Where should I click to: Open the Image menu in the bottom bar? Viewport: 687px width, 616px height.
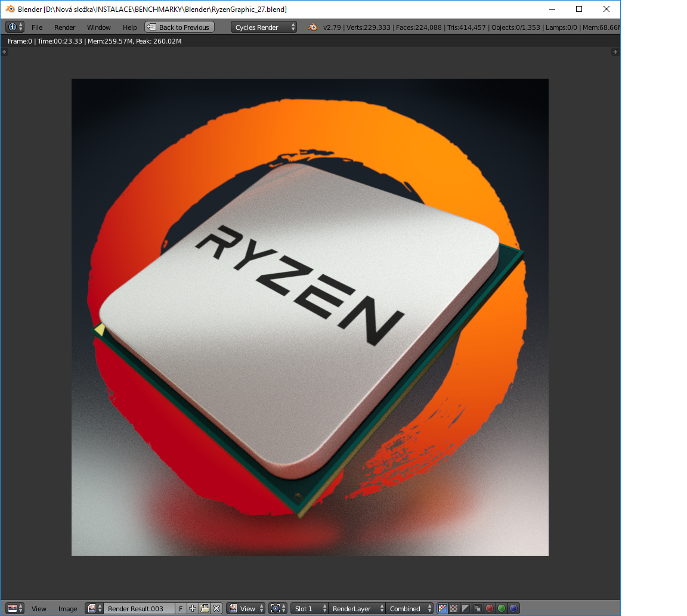point(67,609)
